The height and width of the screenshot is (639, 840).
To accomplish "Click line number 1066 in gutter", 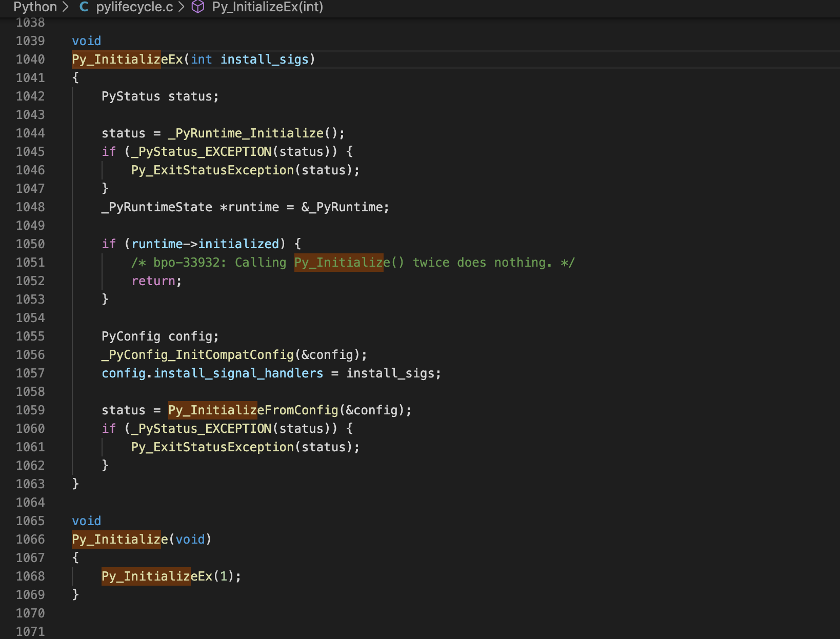I will (x=30, y=540).
